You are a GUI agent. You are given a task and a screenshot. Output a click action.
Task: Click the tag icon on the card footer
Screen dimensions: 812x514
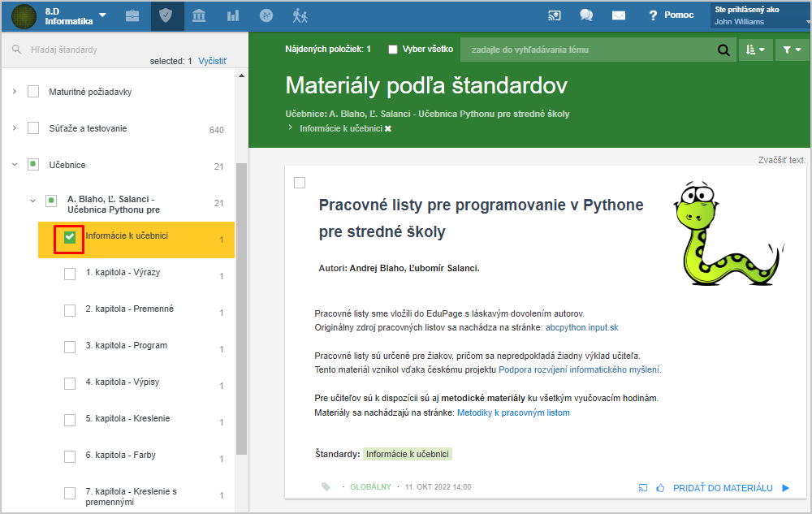click(326, 486)
